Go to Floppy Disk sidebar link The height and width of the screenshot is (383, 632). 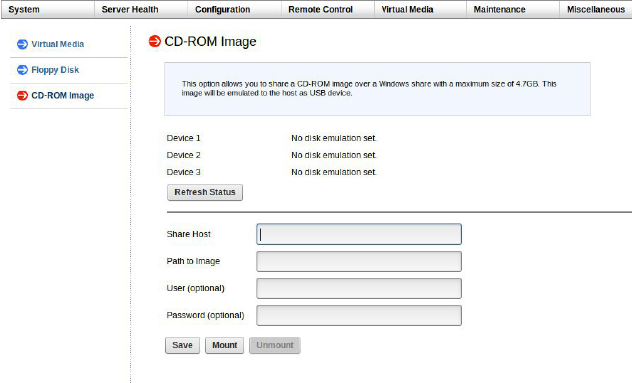(55, 70)
